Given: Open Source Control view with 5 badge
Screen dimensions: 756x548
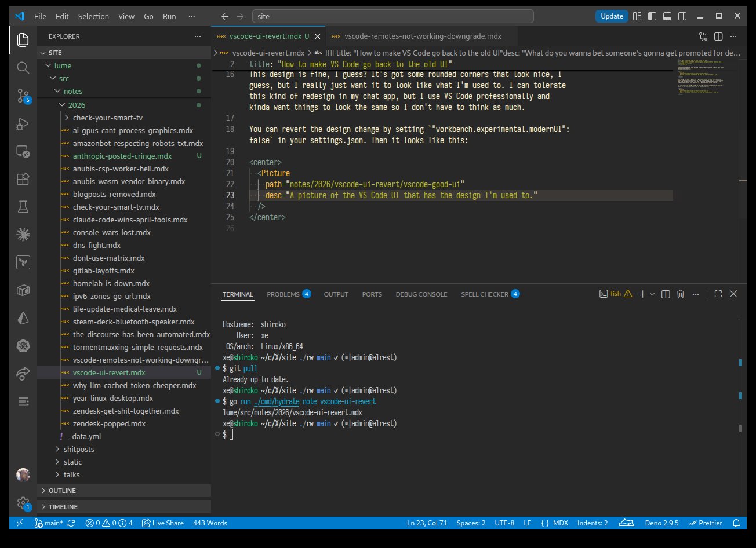Looking at the screenshot, I should (x=23, y=96).
